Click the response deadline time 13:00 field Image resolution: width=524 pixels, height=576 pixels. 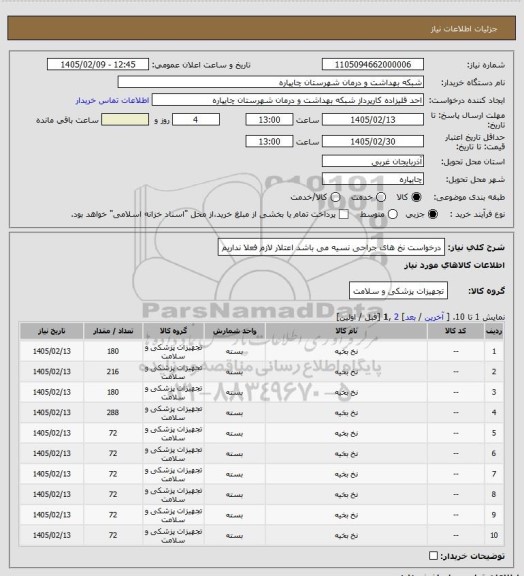269,120
